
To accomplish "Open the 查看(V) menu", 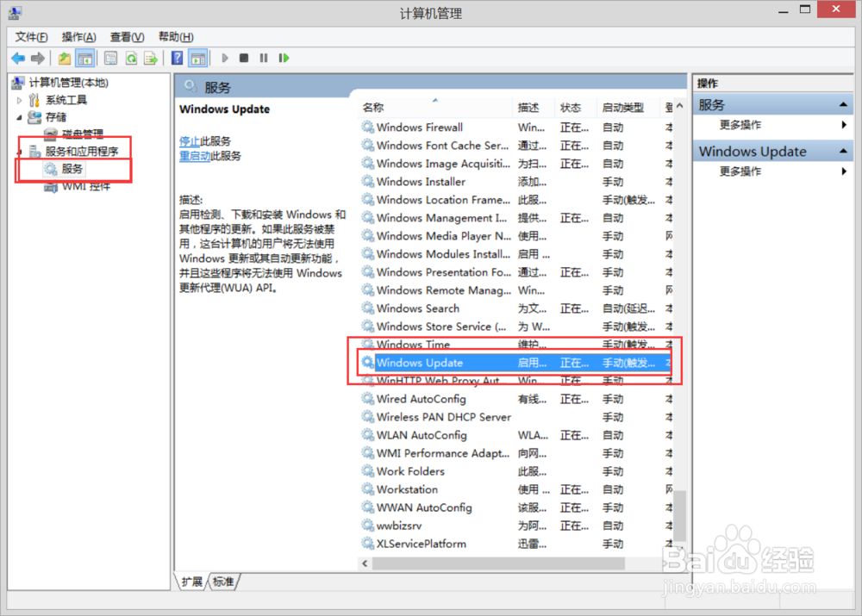I will (x=127, y=37).
